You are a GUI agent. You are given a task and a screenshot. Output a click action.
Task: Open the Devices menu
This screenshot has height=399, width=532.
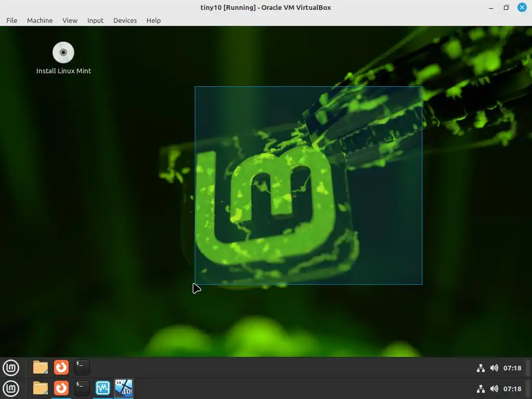click(x=125, y=20)
